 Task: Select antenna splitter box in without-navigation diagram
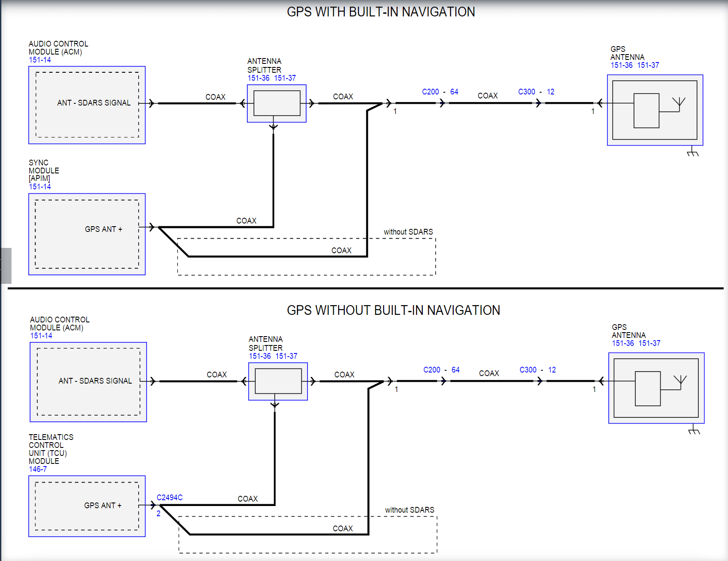pos(278,381)
